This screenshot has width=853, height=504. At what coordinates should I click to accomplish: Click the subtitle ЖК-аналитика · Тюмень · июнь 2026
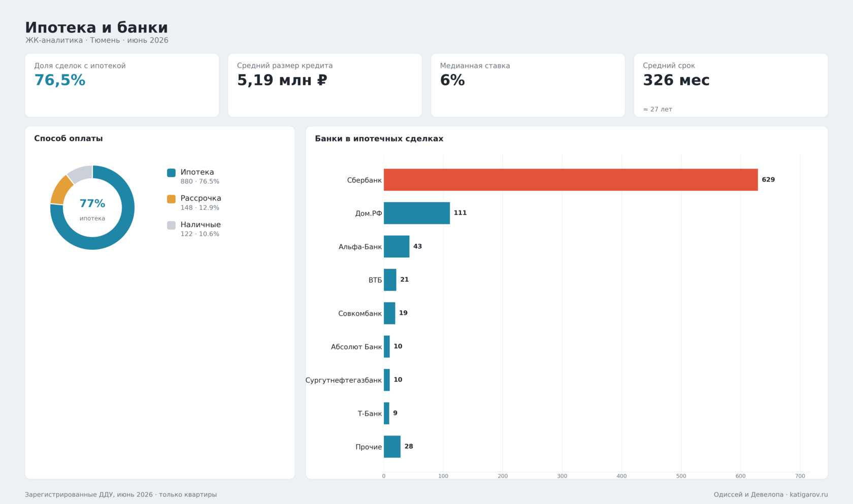click(97, 41)
